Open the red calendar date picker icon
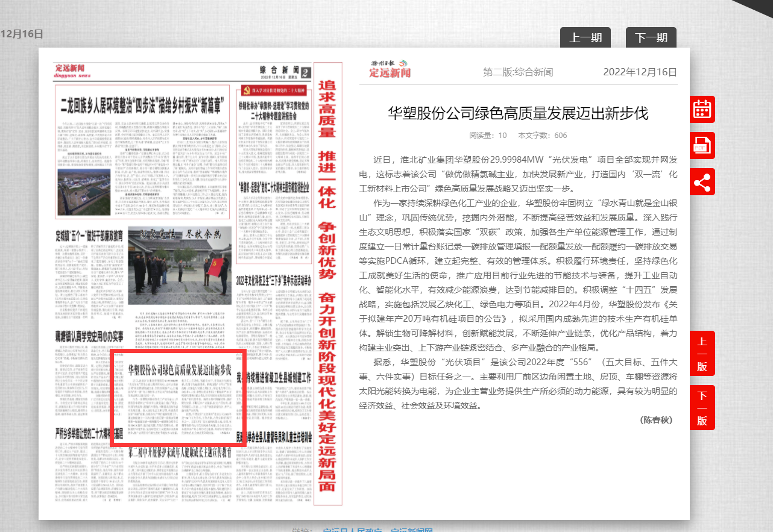Viewport: 773px width, 532px height. (x=702, y=109)
